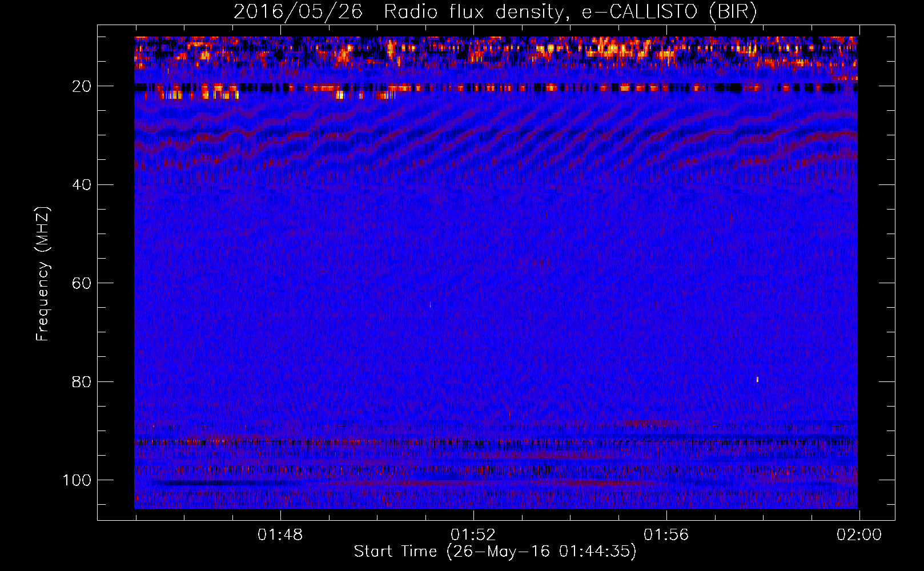Image resolution: width=924 pixels, height=571 pixels.
Task: Click the plot title '2016/05/26 Radio flux density'
Action: [398, 12]
